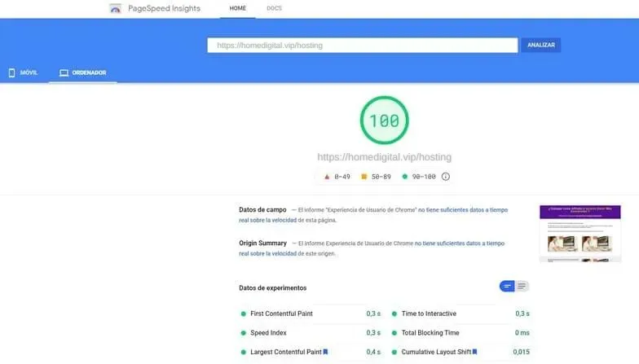Click First Contentful Paint metric label

(281, 314)
